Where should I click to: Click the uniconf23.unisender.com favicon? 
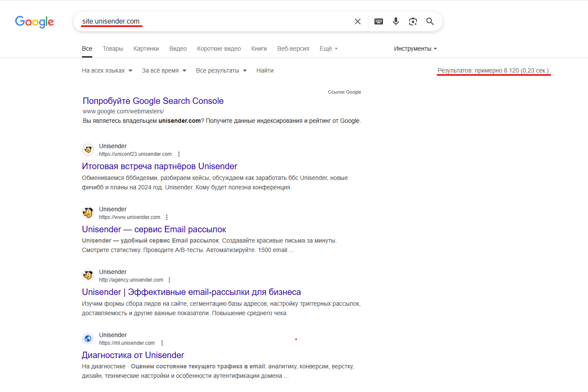click(88, 150)
